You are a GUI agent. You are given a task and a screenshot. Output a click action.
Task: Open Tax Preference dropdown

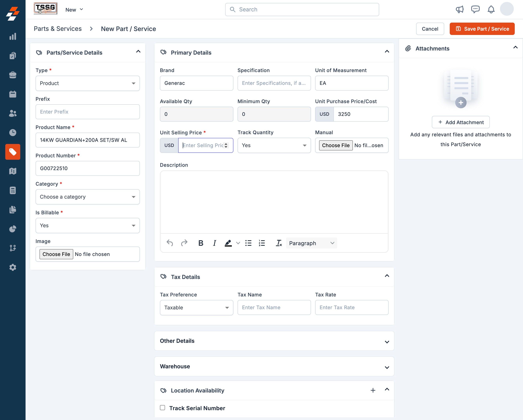tap(196, 307)
